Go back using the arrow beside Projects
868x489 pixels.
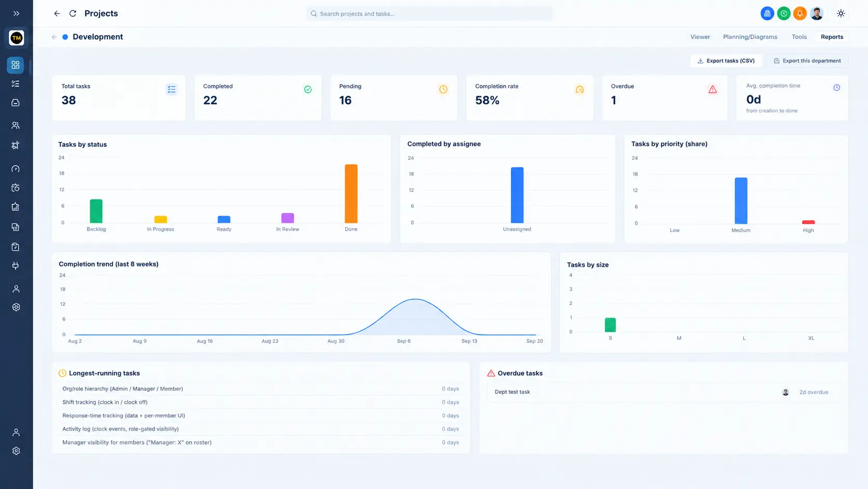[57, 14]
